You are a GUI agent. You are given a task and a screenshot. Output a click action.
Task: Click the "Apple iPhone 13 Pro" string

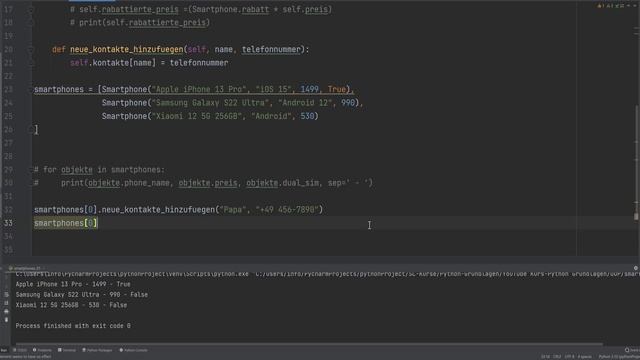(199, 89)
